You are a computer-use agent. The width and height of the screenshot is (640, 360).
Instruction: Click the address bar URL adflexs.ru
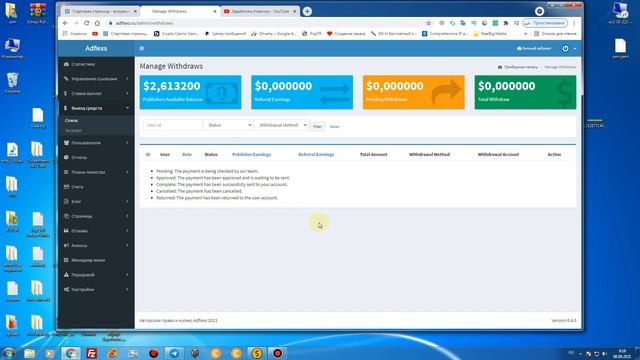coord(144,23)
